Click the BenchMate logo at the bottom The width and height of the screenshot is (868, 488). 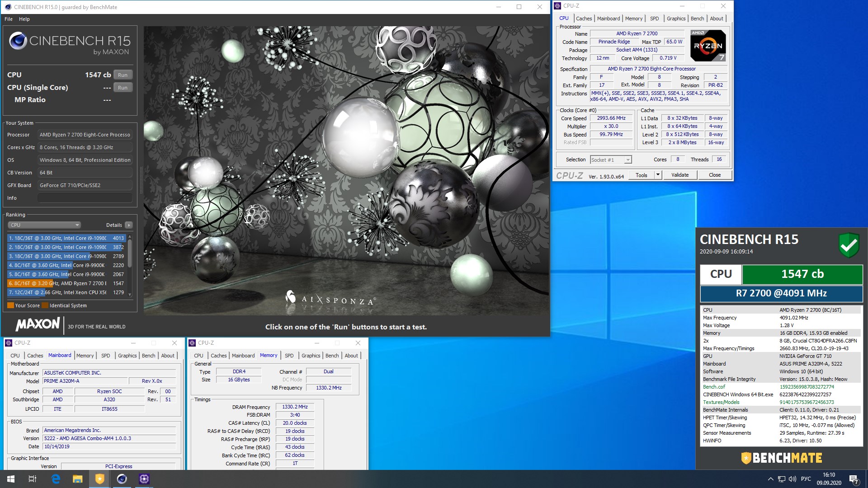click(781, 458)
